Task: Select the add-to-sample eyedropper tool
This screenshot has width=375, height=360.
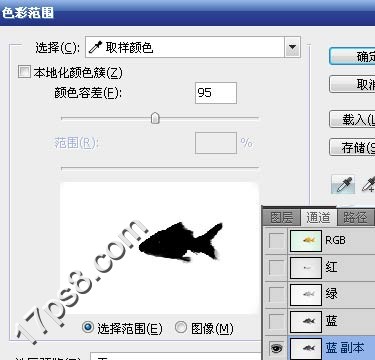Action: 369,184
